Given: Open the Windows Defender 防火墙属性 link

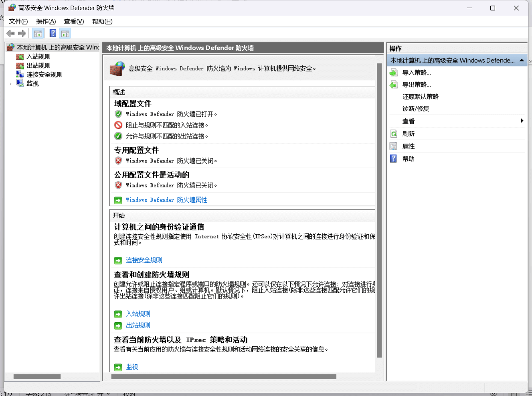Looking at the screenshot, I should [166, 200].
